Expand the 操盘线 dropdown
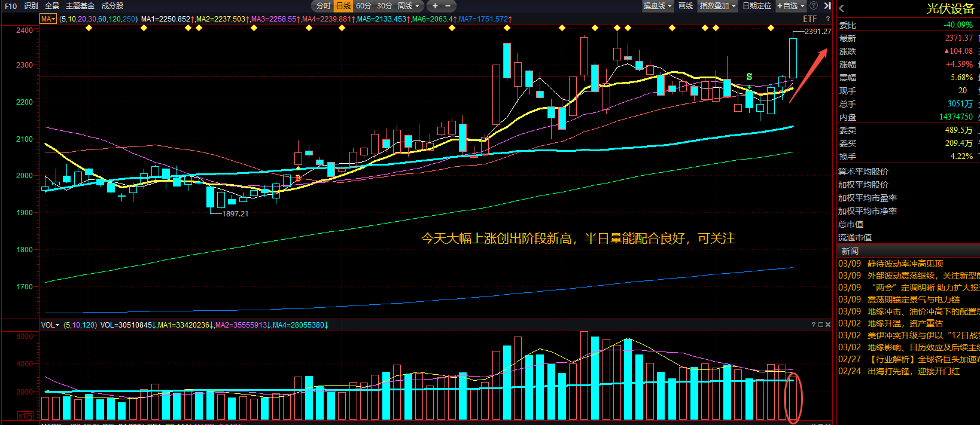Viewport: 980px width, 425px height. (658, 6)
